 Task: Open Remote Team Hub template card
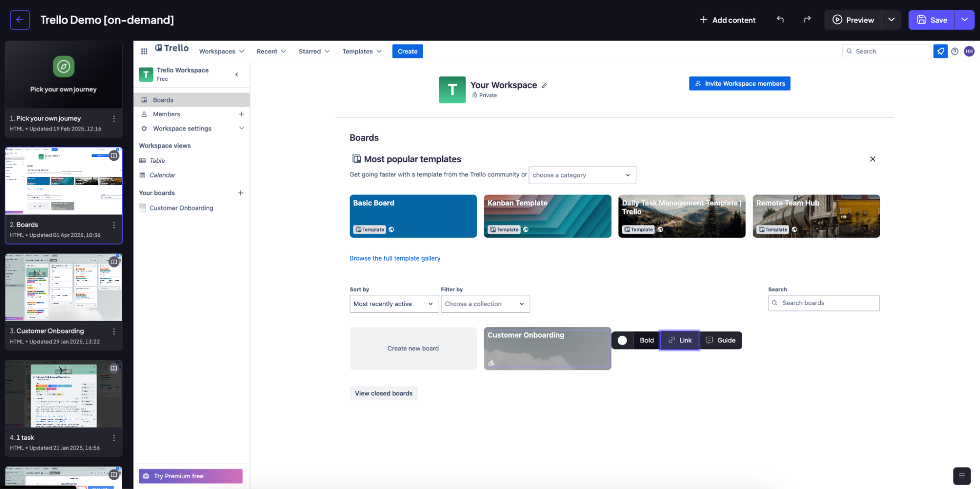pos(816,216)
